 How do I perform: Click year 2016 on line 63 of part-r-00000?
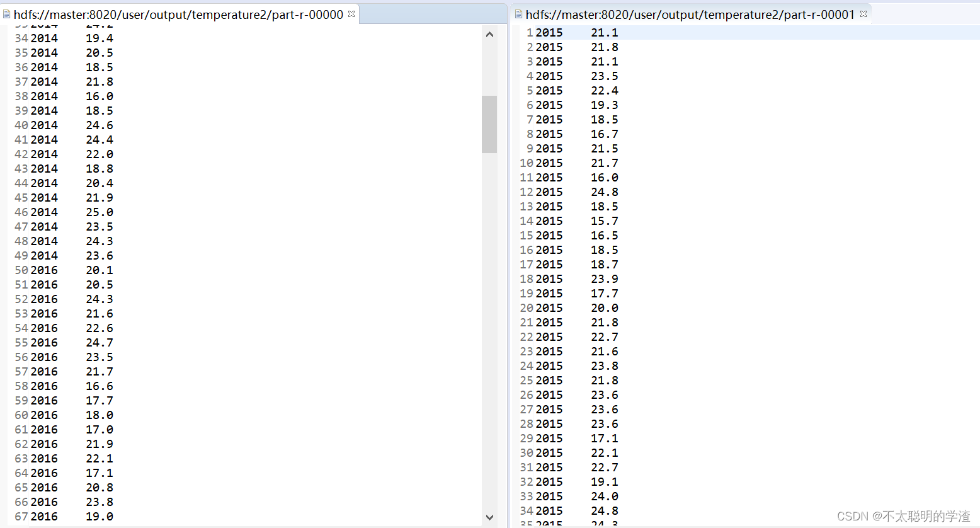[x=44, y=459]
